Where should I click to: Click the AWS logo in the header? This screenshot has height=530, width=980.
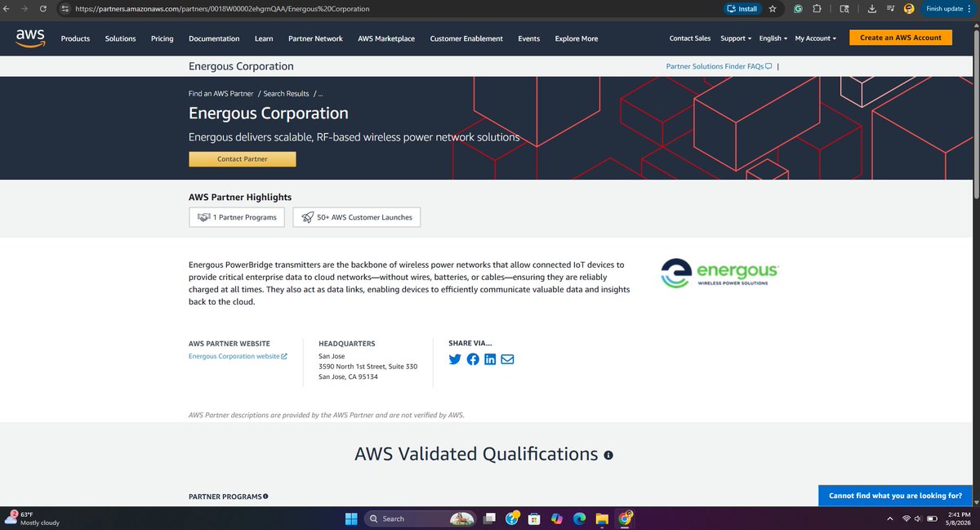pyautogui.click(x=30, y=38)
